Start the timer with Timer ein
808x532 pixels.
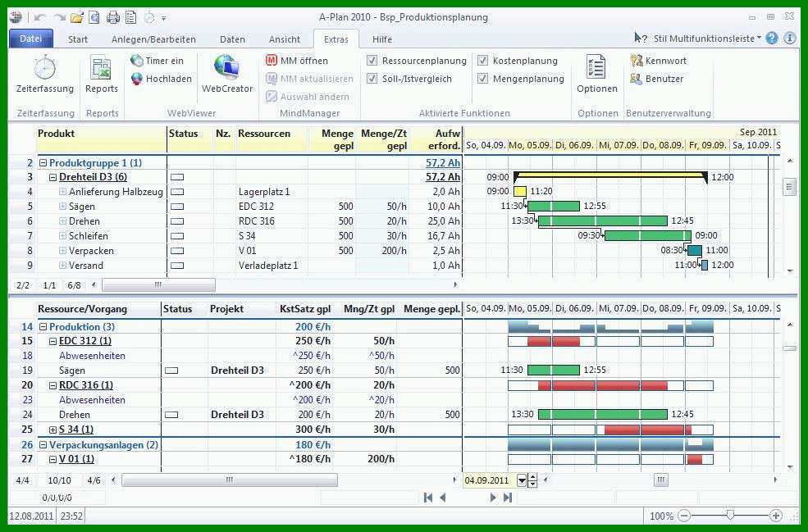pyautogui.click(x=157, y=61)
